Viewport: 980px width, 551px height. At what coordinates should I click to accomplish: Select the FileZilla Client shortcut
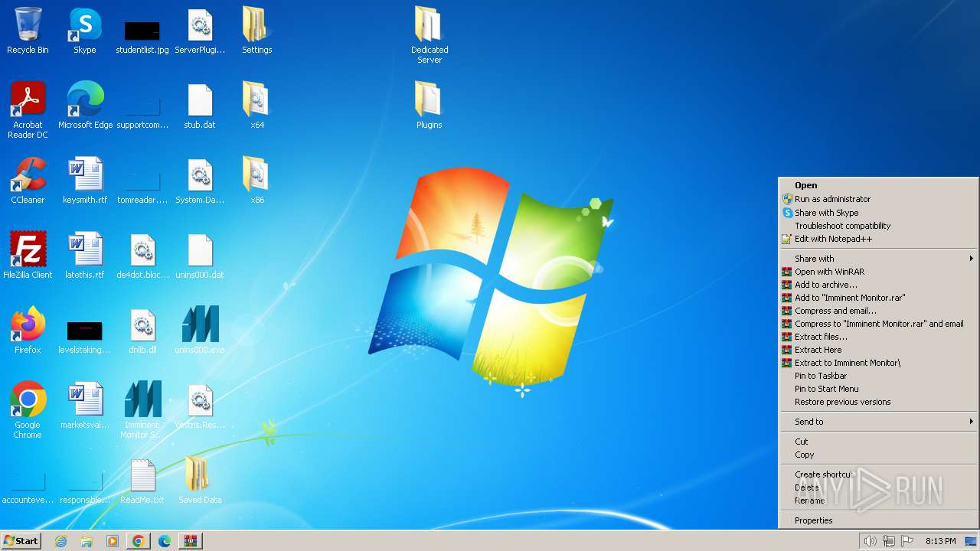(x=28, y=256)
